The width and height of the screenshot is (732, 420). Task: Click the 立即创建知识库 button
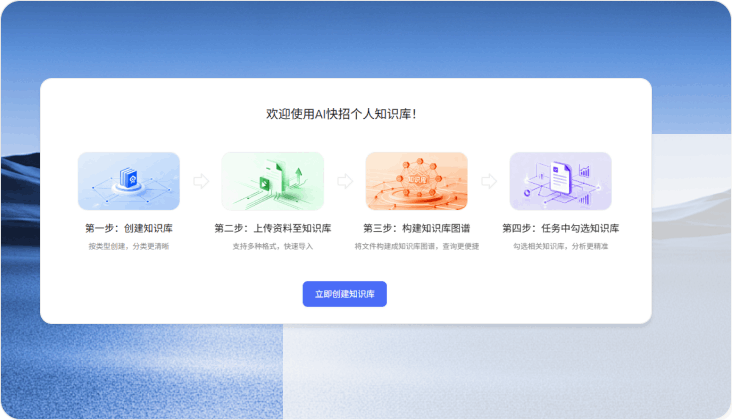tap(345, 294)
